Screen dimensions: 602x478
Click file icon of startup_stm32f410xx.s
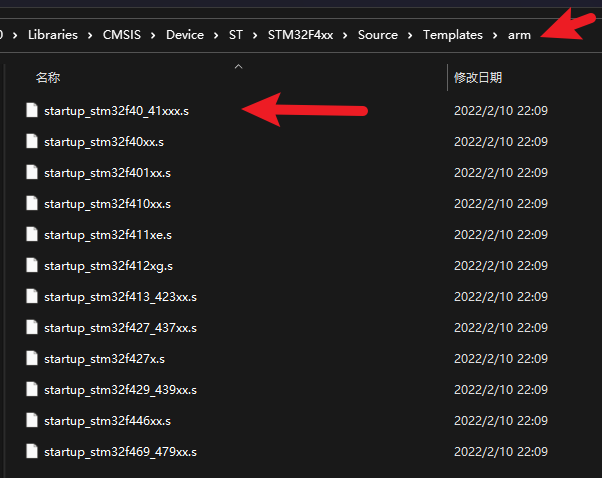tap(32, 203)
